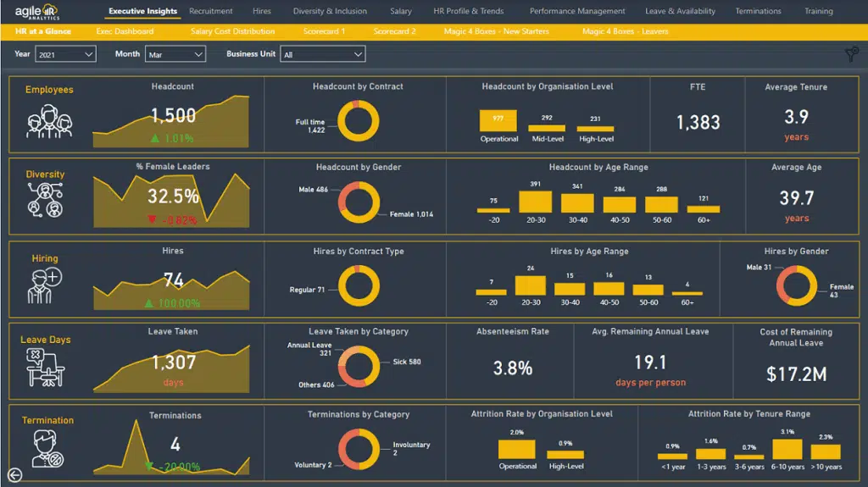Click the Leave Days desk icon
The image size is (868, 487).
(46, 367)
